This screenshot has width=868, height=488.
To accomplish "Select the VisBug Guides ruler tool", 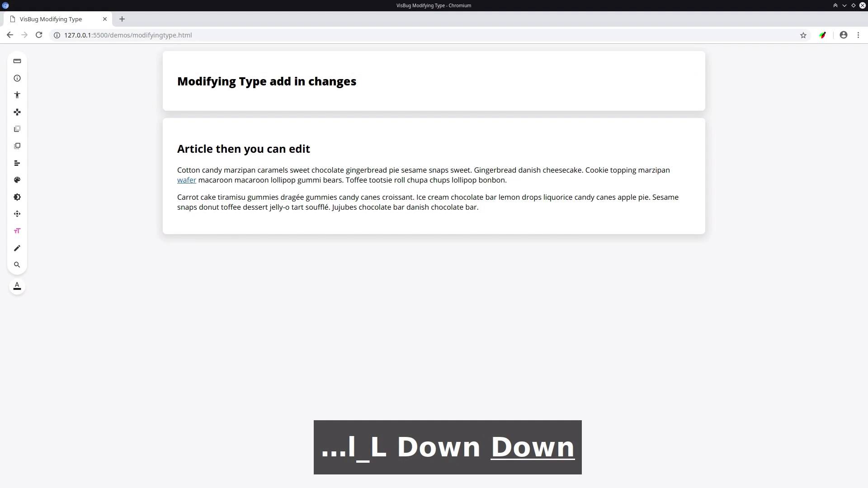I will click(17, 61).
